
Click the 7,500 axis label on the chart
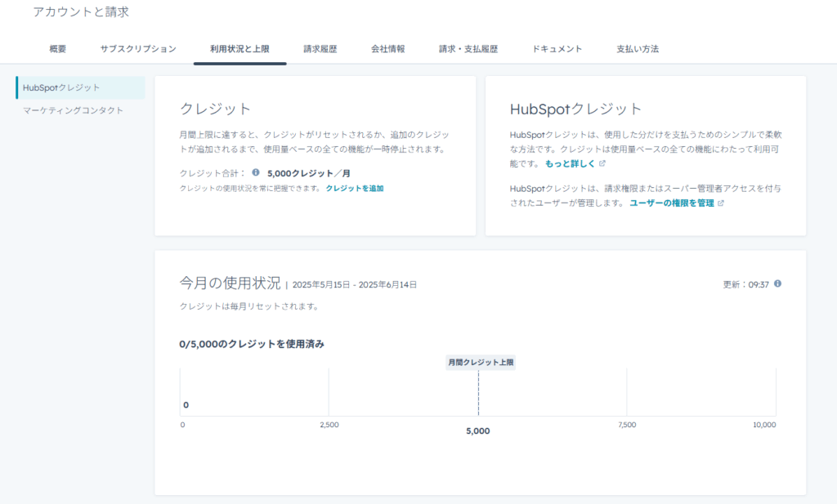[627, 425]
